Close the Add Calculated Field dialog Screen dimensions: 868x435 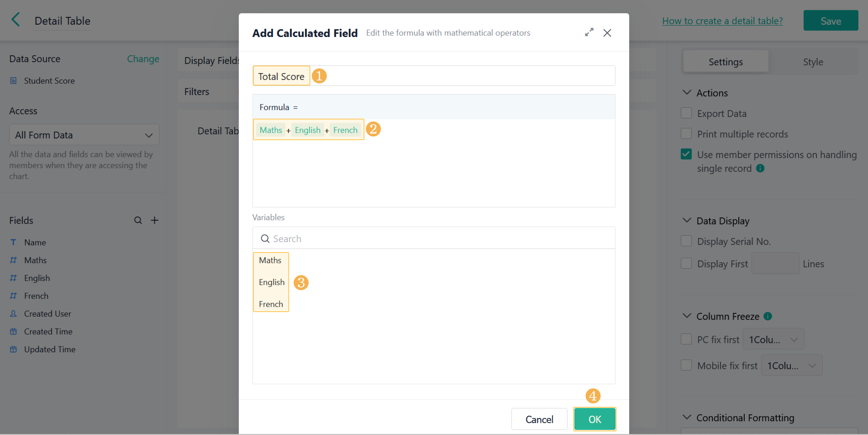tap(607, 33)
